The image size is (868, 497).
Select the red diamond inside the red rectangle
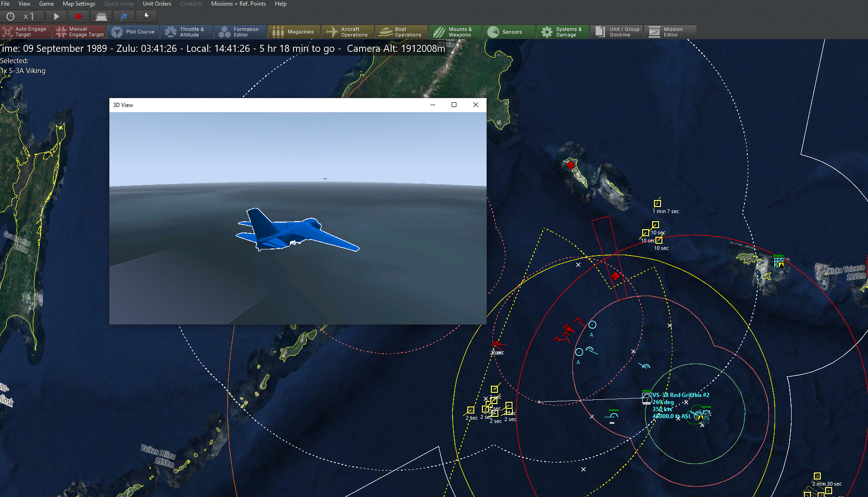click(x=615, y=276)
